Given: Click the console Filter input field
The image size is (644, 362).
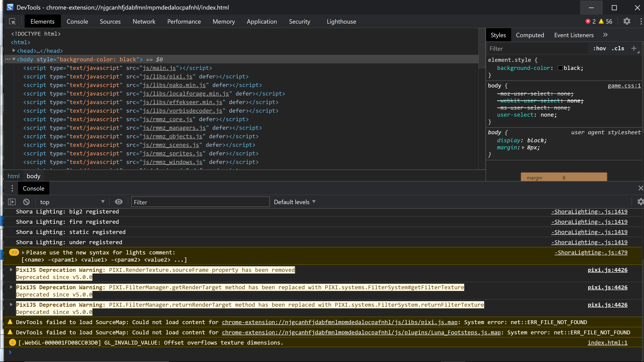Looking at the screenshot, I should 201,202.
